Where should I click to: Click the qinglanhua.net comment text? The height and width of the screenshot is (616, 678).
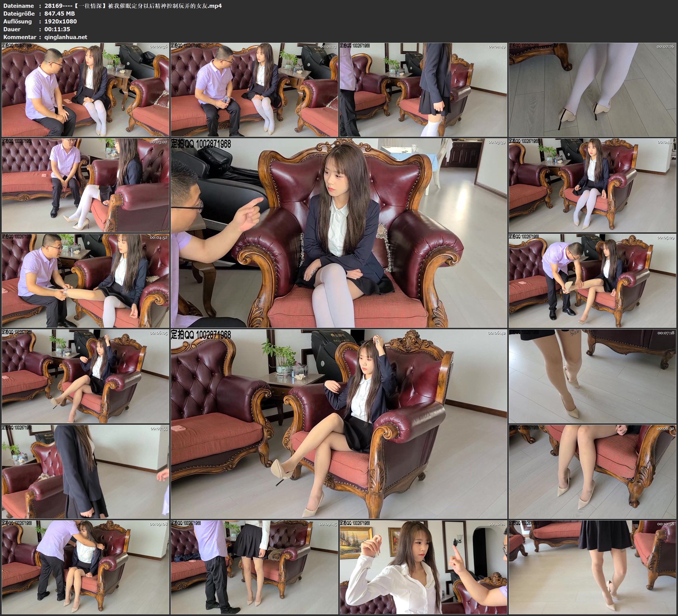pos(66,37)
